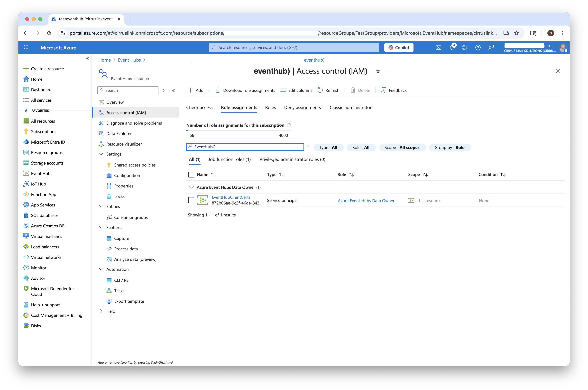
Task: Switch to the Check access tab
Action: 199,107
